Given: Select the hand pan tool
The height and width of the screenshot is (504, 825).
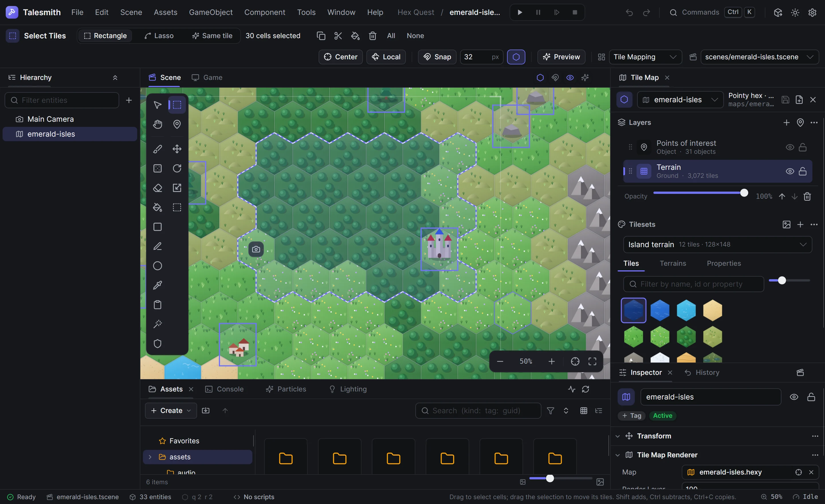Looking at the screenshot, I should pos(157,124).
